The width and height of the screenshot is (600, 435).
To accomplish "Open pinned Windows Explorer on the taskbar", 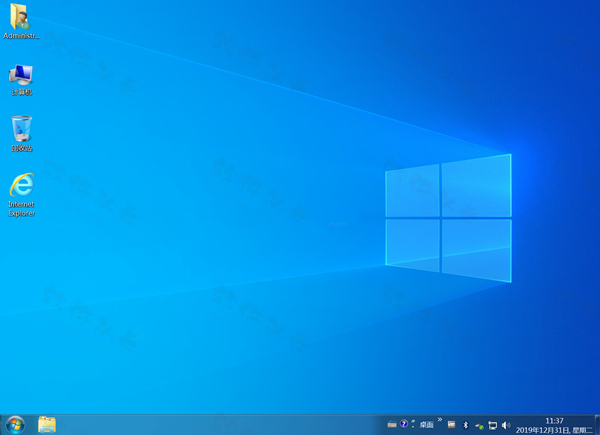I will coord(47,425).
